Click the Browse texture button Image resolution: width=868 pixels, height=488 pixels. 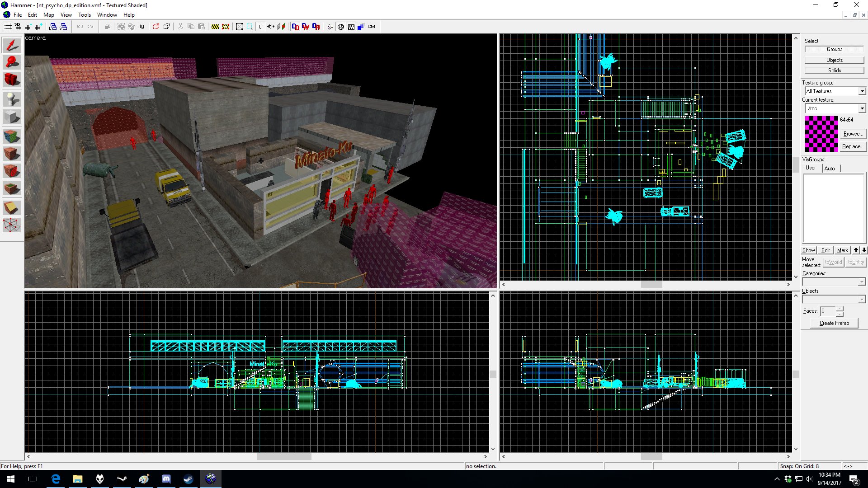coord(853,134)
